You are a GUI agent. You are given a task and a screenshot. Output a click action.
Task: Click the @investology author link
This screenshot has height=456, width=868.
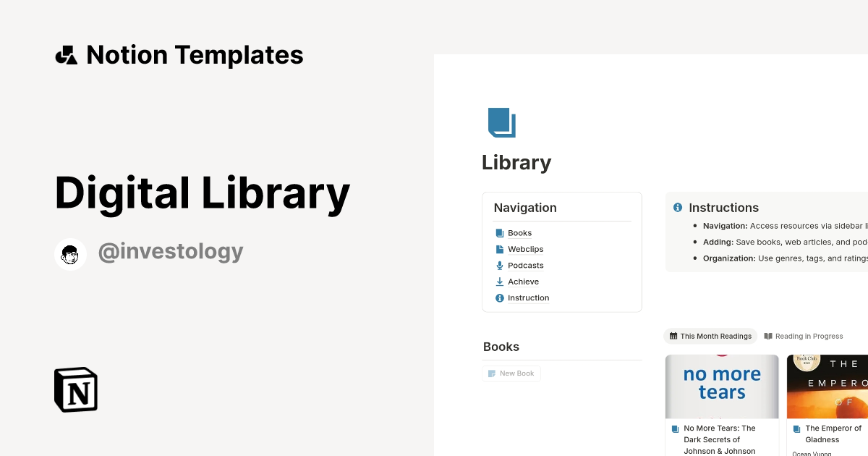click(171, 250)
